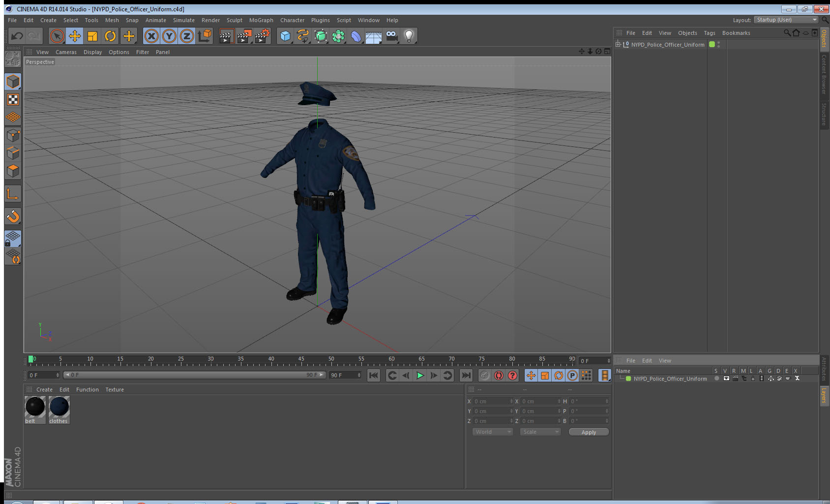Record active objects keyframe

(485, 375)
